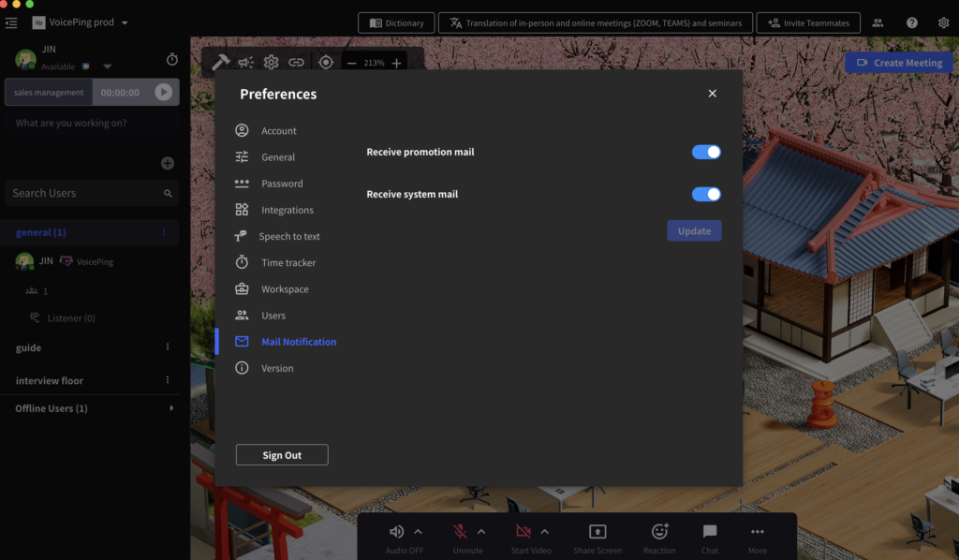Click the megaphone announcement icon

(245, 63)
